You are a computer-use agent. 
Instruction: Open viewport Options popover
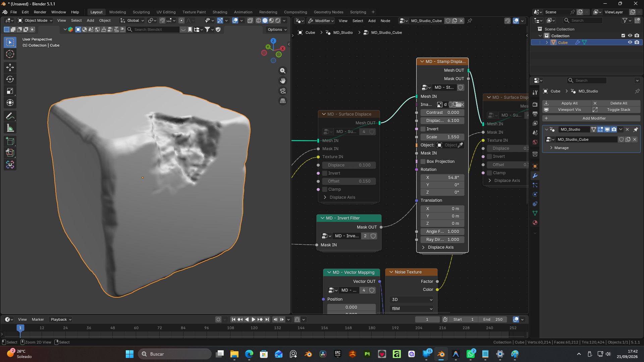(x=277, y=29)
